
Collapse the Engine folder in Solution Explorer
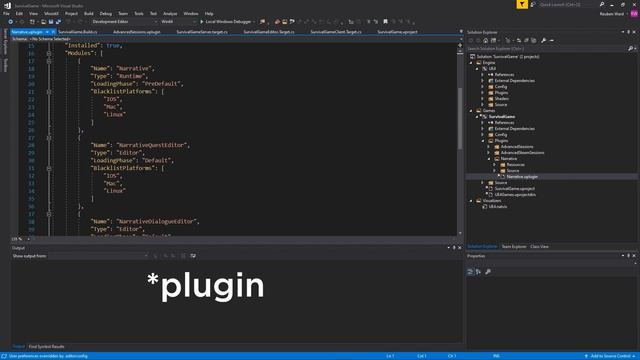pos(471,63)
